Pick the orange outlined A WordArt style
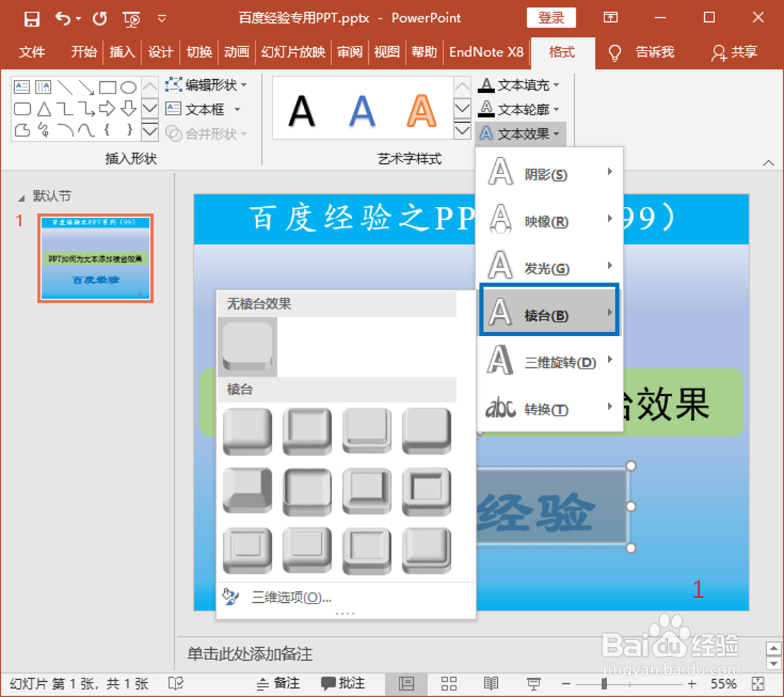 421,111
